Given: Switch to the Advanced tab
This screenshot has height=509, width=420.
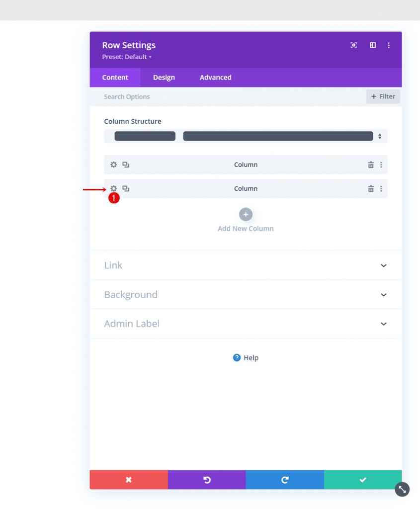Looking at the screenshot, I should pos(215,77).
